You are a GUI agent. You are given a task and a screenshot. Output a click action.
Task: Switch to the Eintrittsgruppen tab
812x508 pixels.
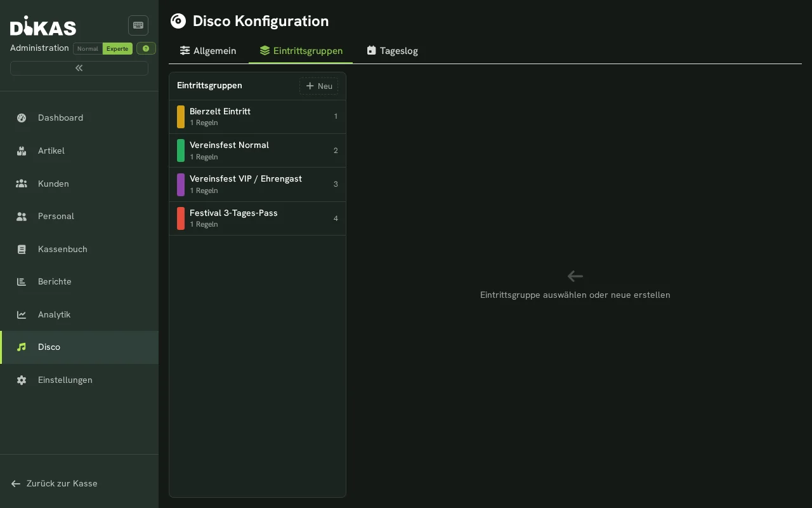point(301,51)
